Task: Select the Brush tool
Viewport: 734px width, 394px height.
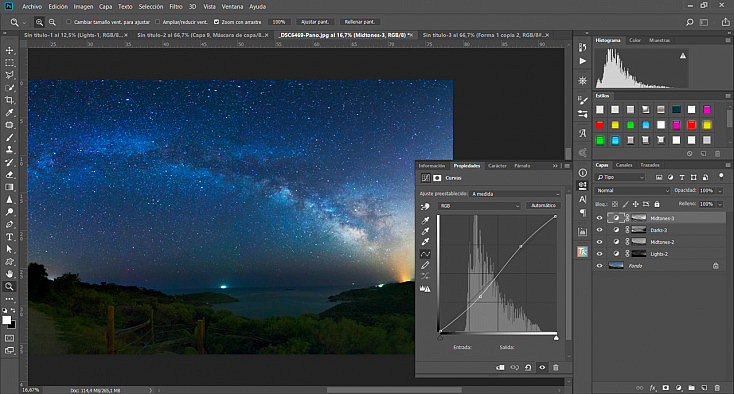Action: point(9,137)
